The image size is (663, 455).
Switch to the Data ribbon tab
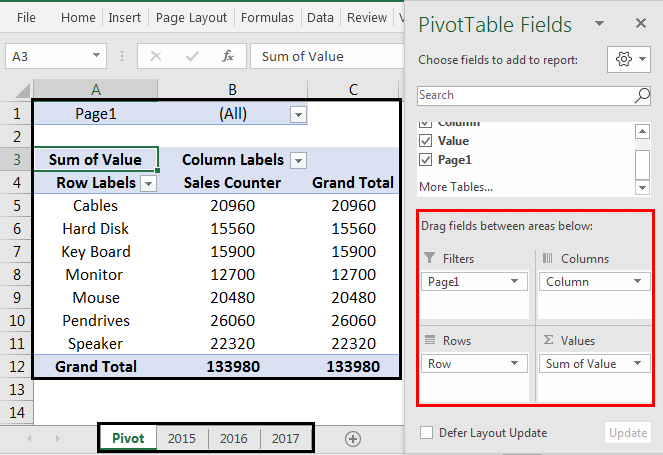pos(320,18)
